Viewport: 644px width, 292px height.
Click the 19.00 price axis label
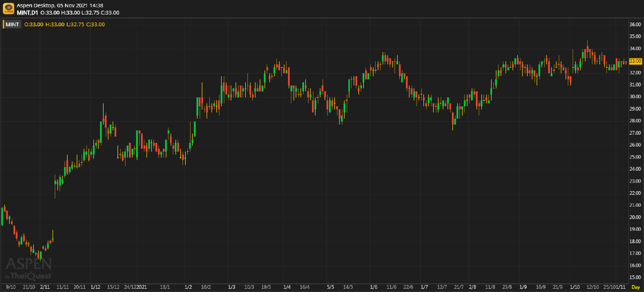click(635, 229)
